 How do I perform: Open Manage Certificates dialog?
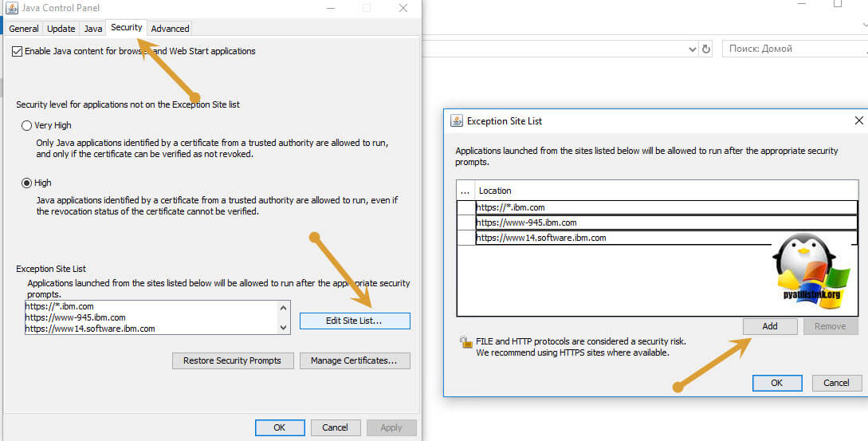(355, 360)
